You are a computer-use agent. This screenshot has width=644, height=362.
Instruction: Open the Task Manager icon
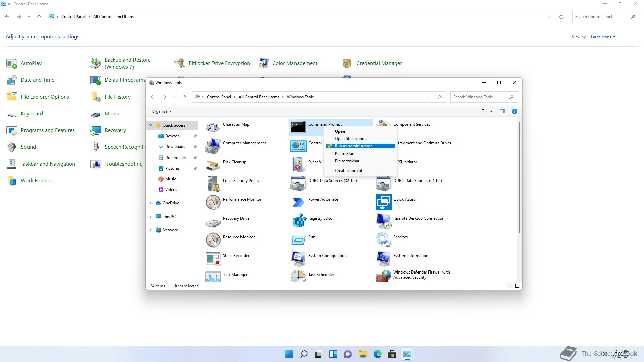coord(213,276)
